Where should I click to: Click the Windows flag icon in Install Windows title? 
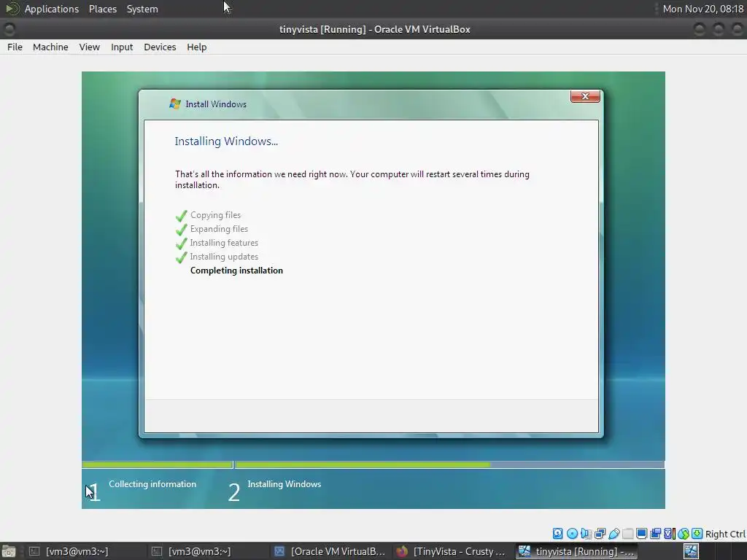(175, 104)
